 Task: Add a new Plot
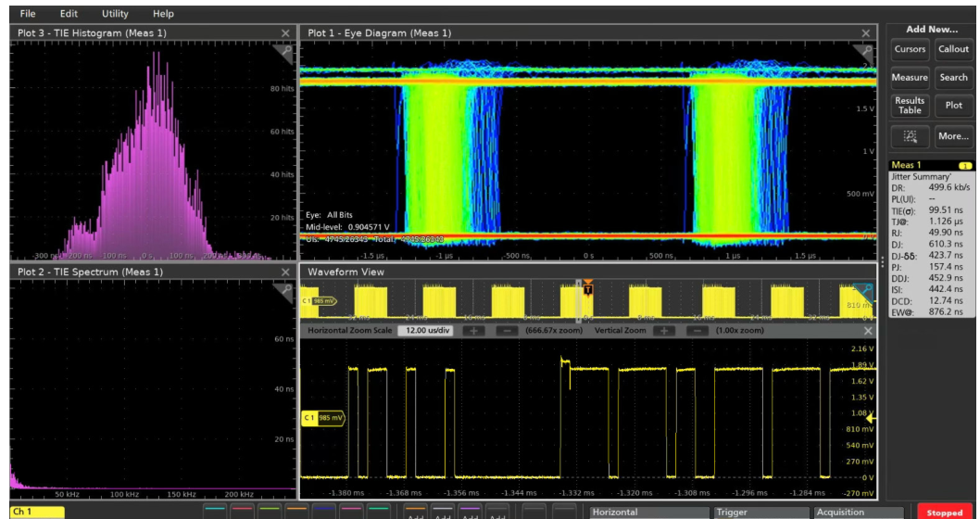click(953, 105)
